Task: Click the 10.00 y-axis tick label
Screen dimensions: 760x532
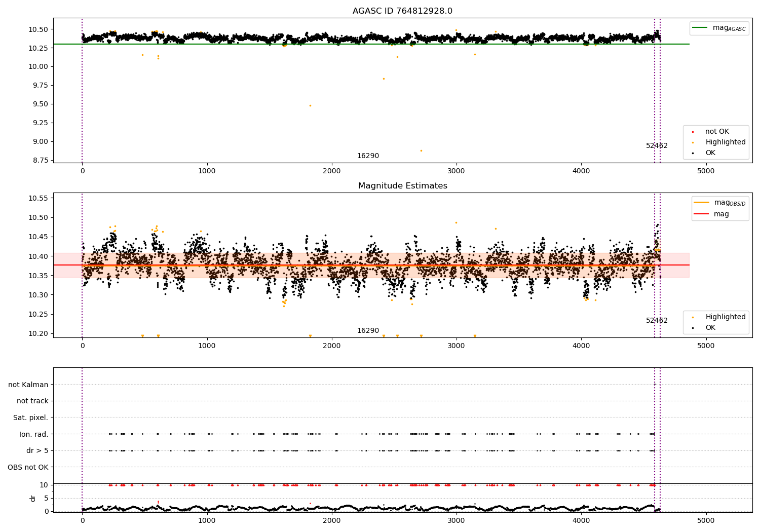Action: [x=38, y=66]
